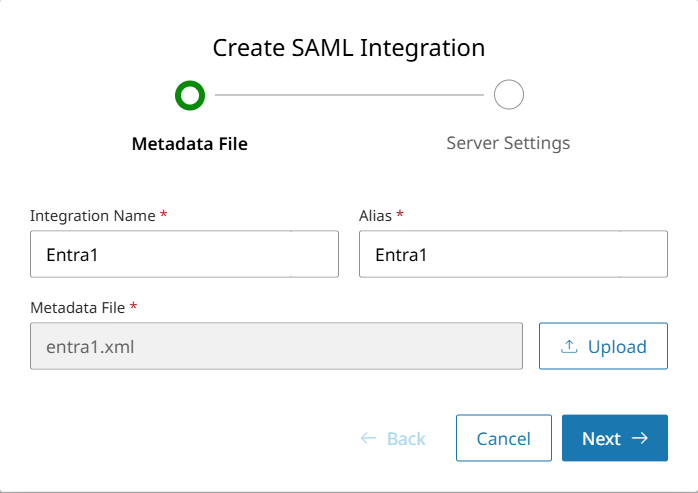
Task: Click the entra1.xml metadata file field
Action: point(276,346)
